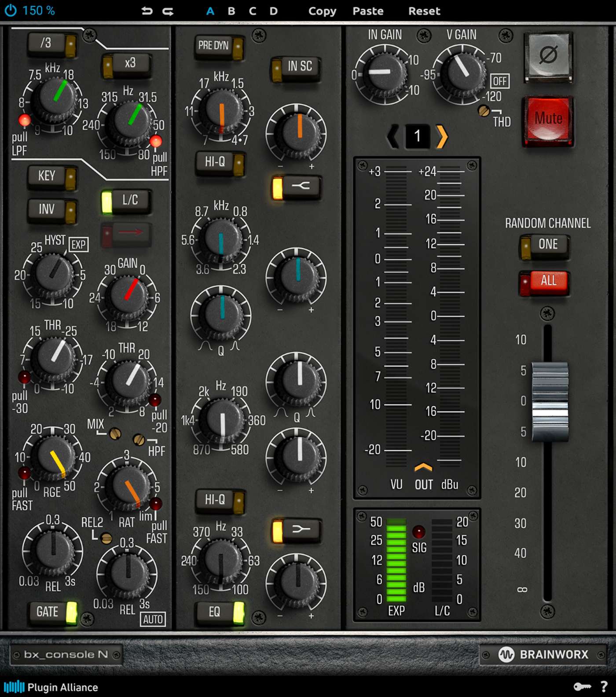This screenshot has height=697, width=616.
Task: Click the 150 % scale selector
Action: tap(39, 11)
